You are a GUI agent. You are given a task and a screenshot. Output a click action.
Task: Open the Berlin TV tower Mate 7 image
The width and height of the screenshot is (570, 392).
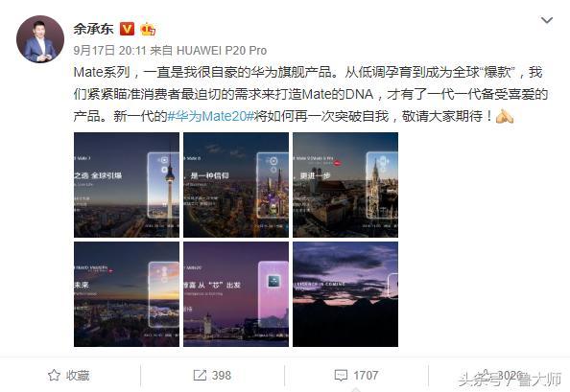click(127, 185)
